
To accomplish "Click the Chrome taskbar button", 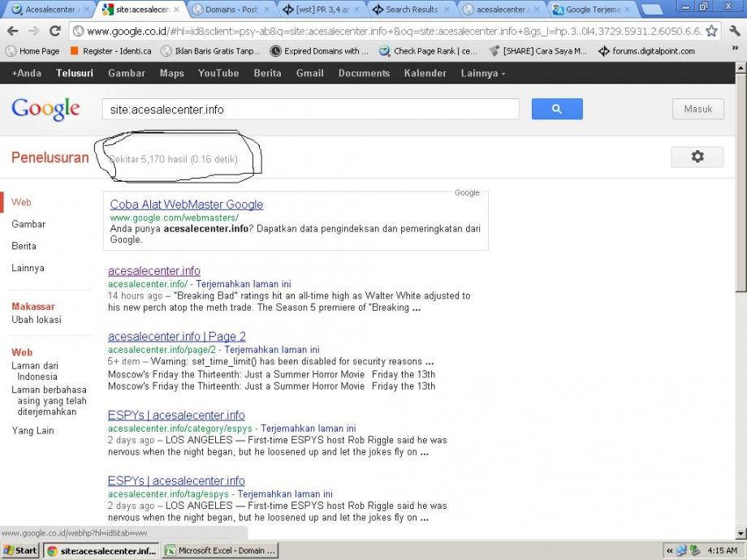I will pyautogui.click(x=101, y=551).
